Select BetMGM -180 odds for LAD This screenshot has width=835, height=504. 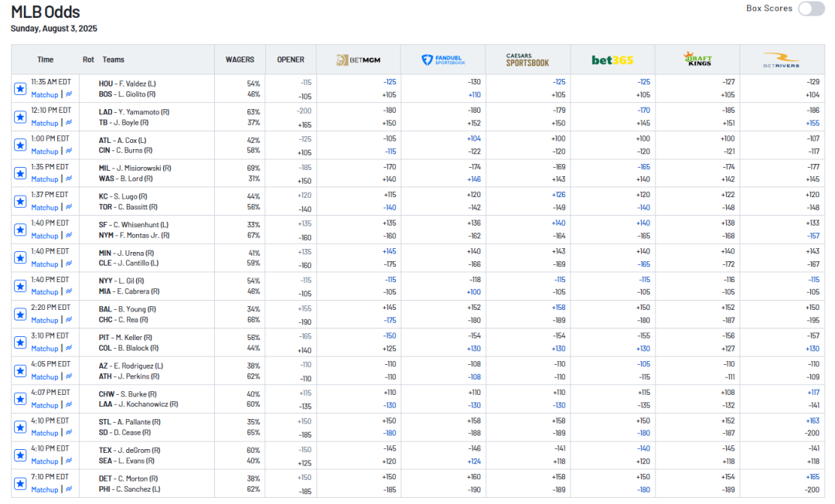coord(390,111)
